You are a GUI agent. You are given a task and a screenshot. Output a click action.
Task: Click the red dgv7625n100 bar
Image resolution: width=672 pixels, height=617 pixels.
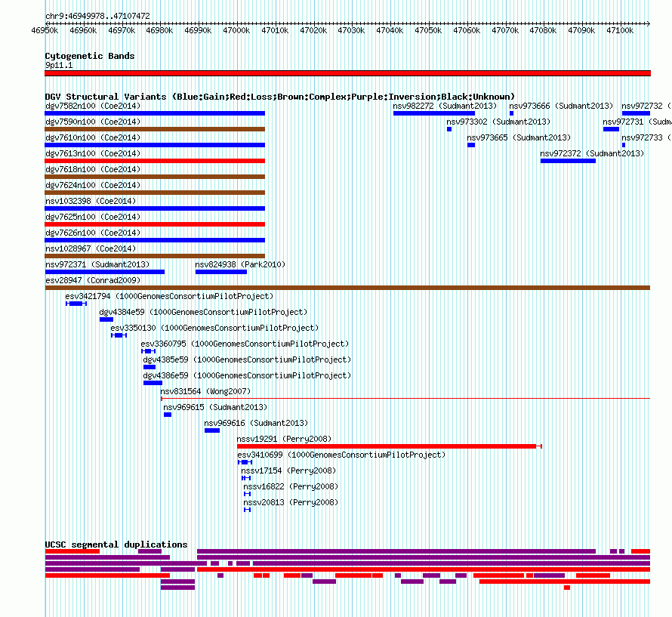pos(155,224)
